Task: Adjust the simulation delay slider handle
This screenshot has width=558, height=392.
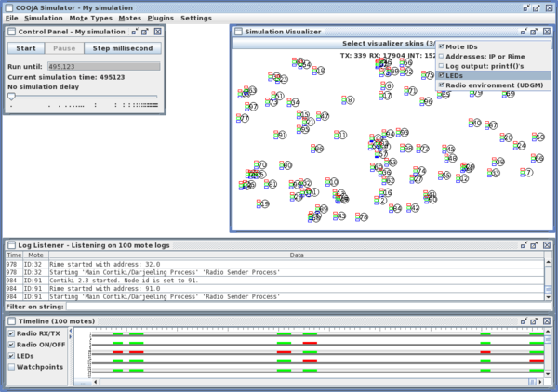Action: point(11,97)
